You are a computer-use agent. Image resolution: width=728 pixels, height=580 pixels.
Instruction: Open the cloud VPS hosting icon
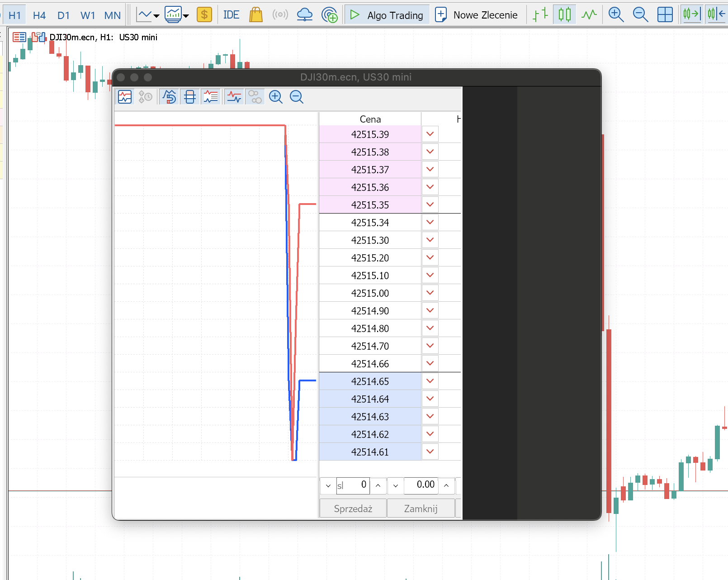[x=305, y=15]
